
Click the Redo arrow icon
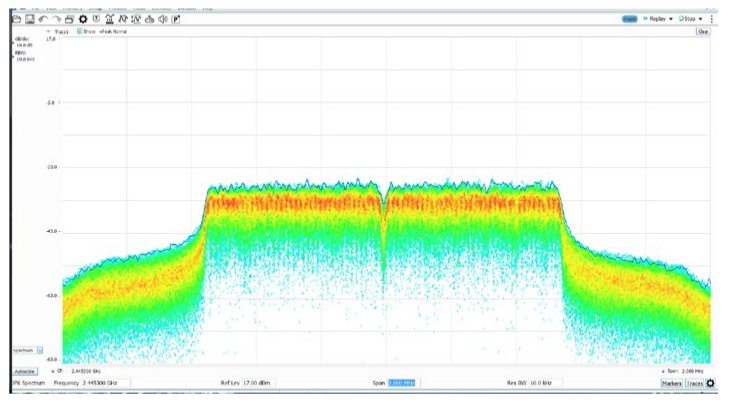tap(56, 19)
